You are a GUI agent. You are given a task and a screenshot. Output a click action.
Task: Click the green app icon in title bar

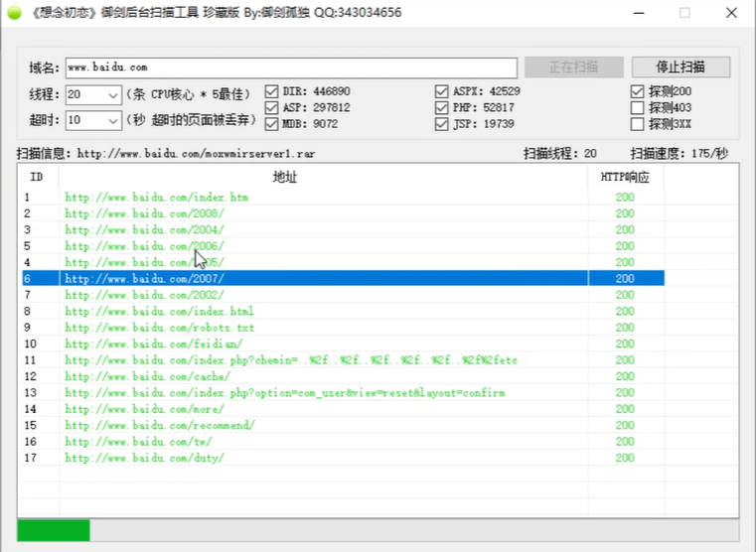click(x=15, y=13)
